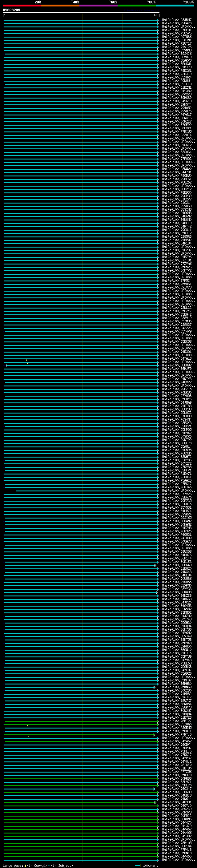Open hit UniRef100_A8JBN7
Viewport: 197px width, 868px height.
(177, 20)
